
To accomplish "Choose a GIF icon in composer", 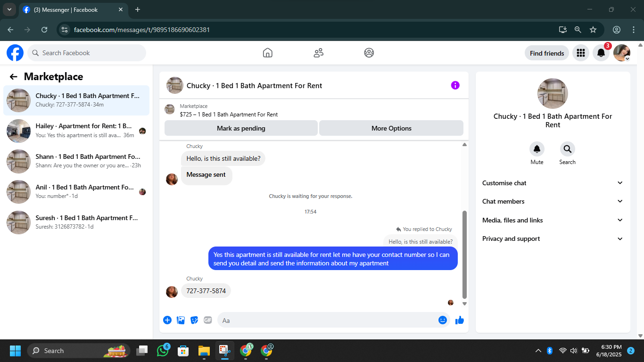I will [208, 320].
